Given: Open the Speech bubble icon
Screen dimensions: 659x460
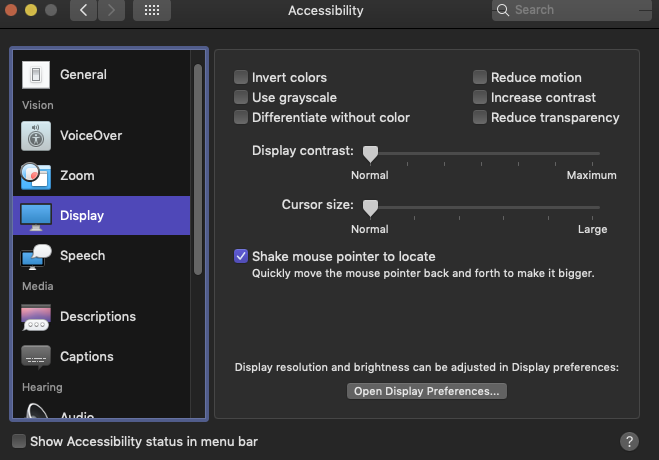Looking at the screenshot, I should [36, 256].
